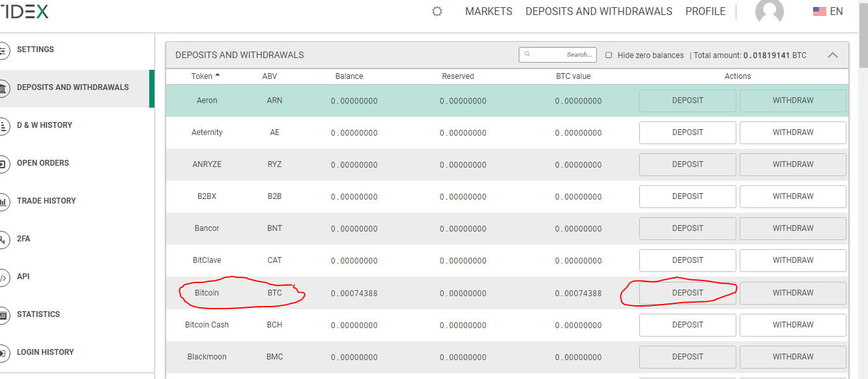
Task: Click the Login History sidebar icon
Action: tap(4, 352)
